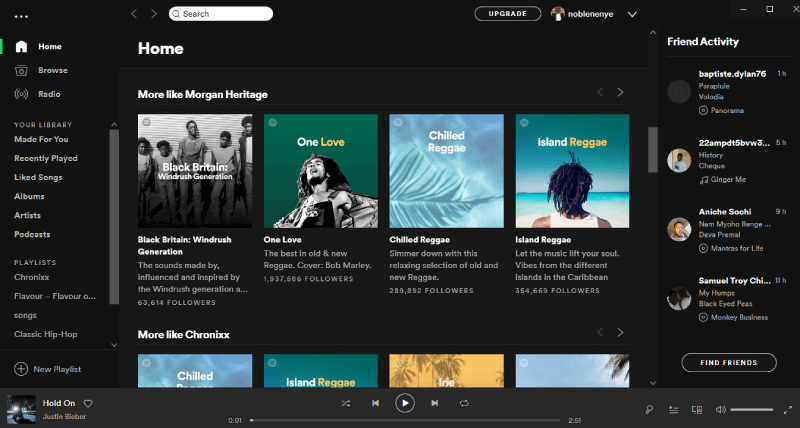
Task: Open Black Britain Windrush Generation cover
Action: pyautogui.click(x=195, y=171)
